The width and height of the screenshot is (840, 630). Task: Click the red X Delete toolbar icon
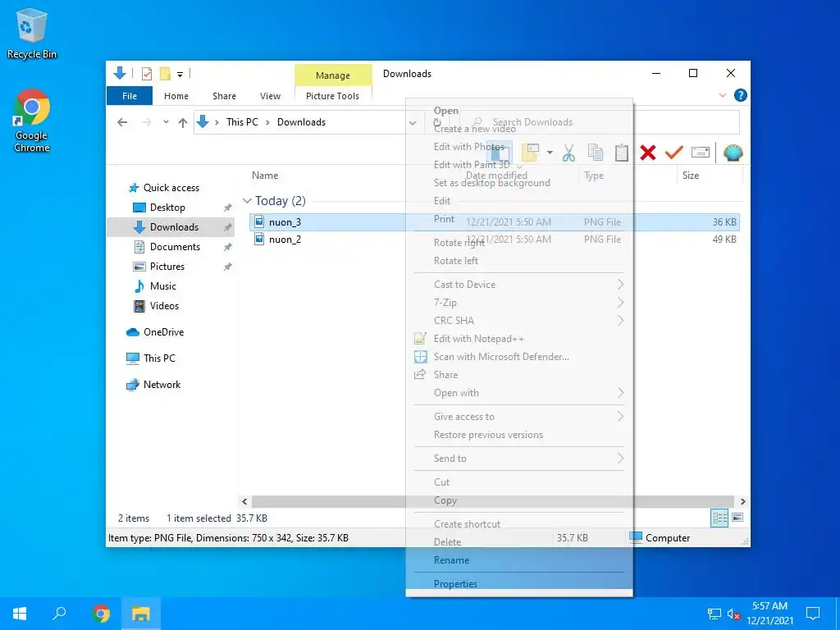[648, 153]
